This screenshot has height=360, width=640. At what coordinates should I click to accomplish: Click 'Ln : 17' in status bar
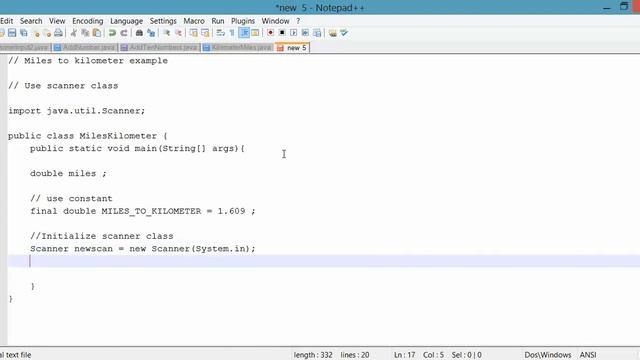tap(404, 355)
